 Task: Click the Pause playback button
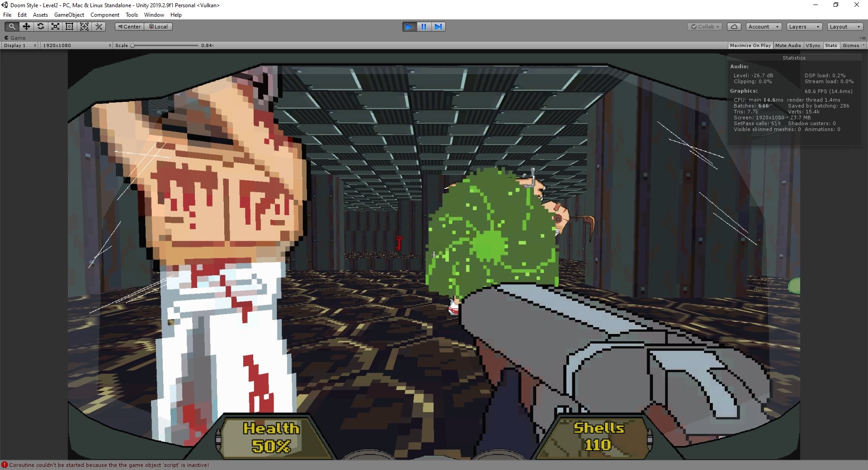[x=424, y=27]
